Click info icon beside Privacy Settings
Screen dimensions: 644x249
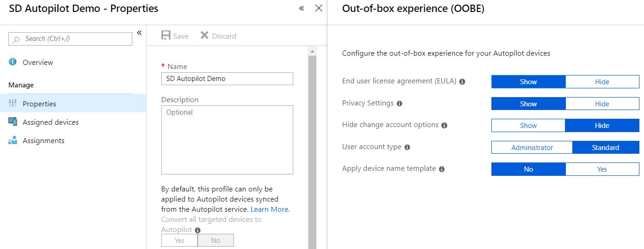(x=399, y=104)
